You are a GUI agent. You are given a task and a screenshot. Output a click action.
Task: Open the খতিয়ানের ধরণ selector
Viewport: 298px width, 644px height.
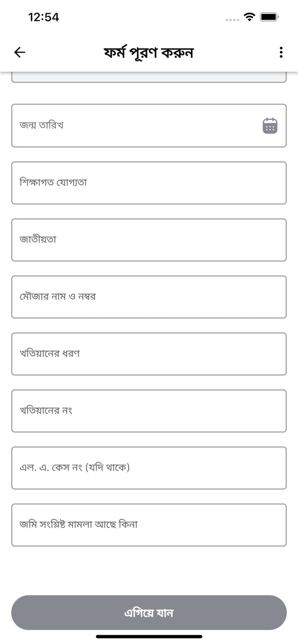pos(149,354)
